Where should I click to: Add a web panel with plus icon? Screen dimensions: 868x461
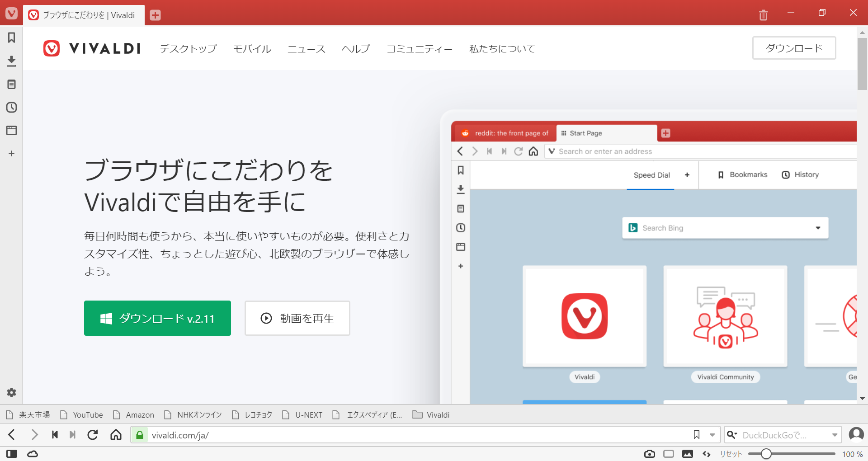(x=11, y=154)
